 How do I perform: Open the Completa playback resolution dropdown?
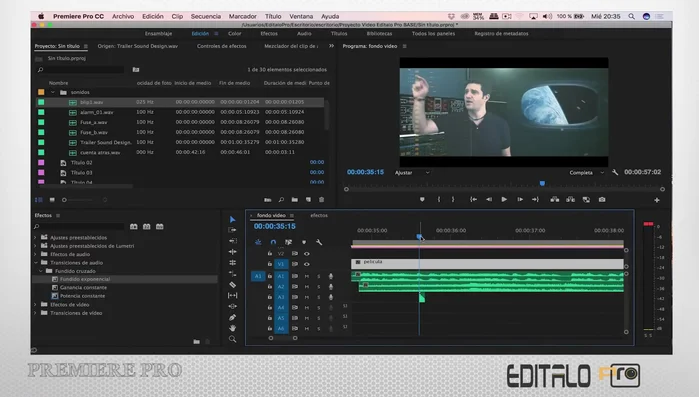click(x=587, y=172)
